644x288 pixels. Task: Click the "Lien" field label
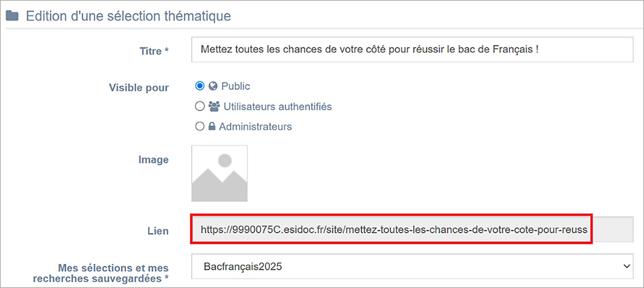pyautogui.click(x=157, y=231)
